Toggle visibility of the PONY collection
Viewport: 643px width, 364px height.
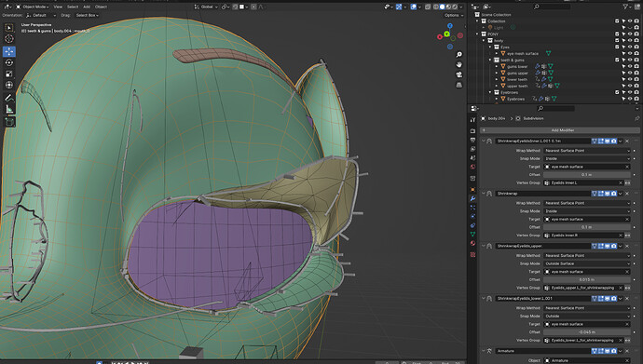630,34
